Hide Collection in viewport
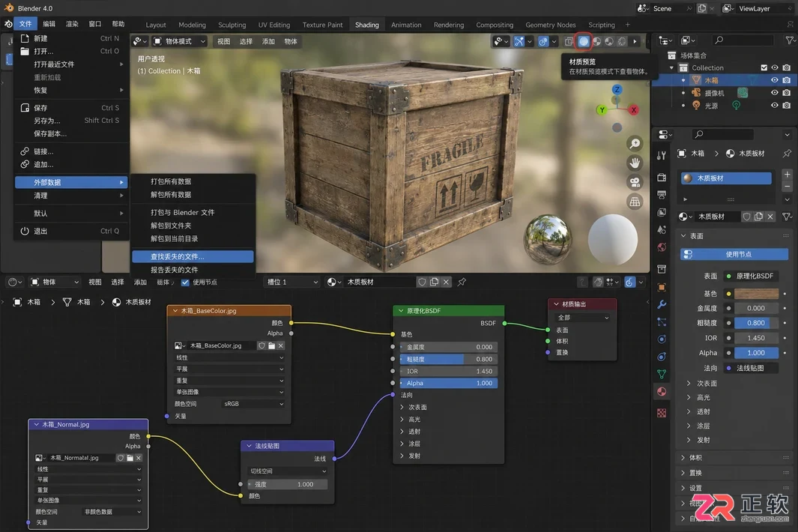 tap(775, 67)
